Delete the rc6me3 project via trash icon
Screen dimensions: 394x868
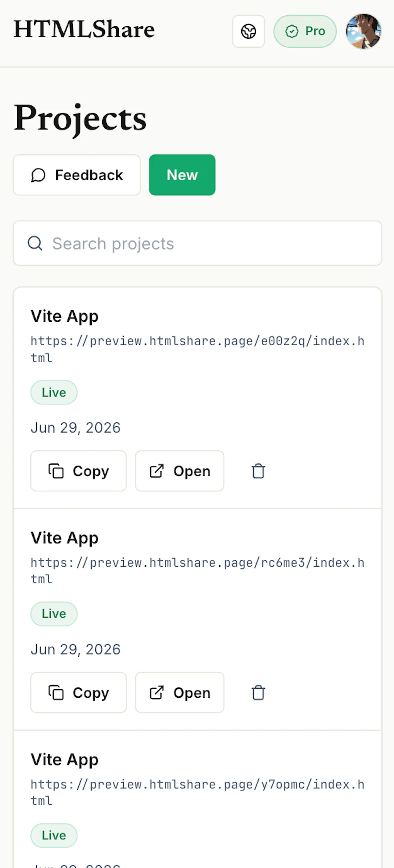click(x=258, y=693)
